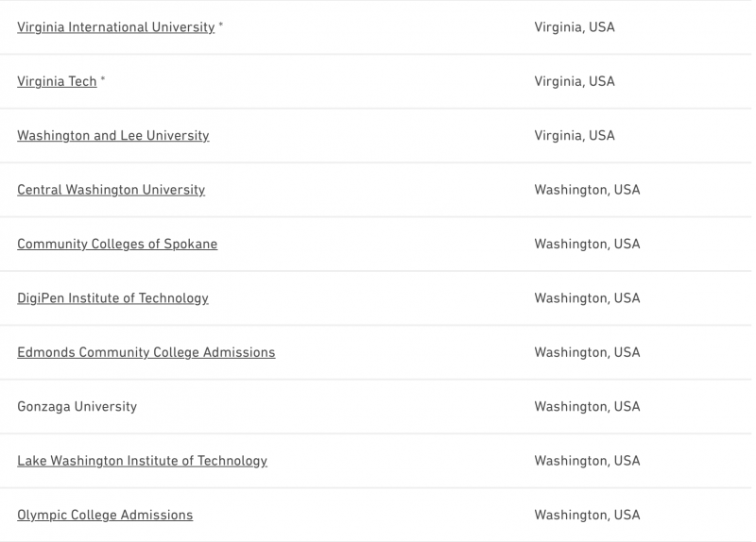
Task: Select the location cell in Edmonds Community College row
Action: [587, 352]
